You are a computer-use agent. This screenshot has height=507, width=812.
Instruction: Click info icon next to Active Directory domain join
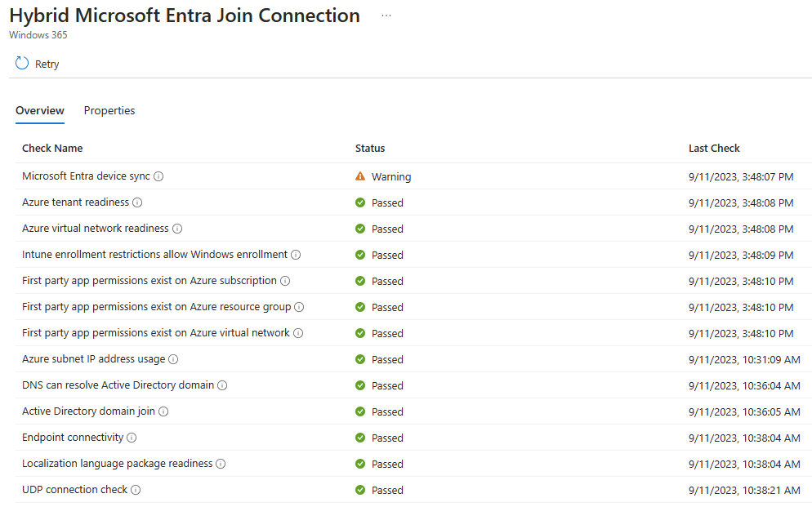coord(163,411)
